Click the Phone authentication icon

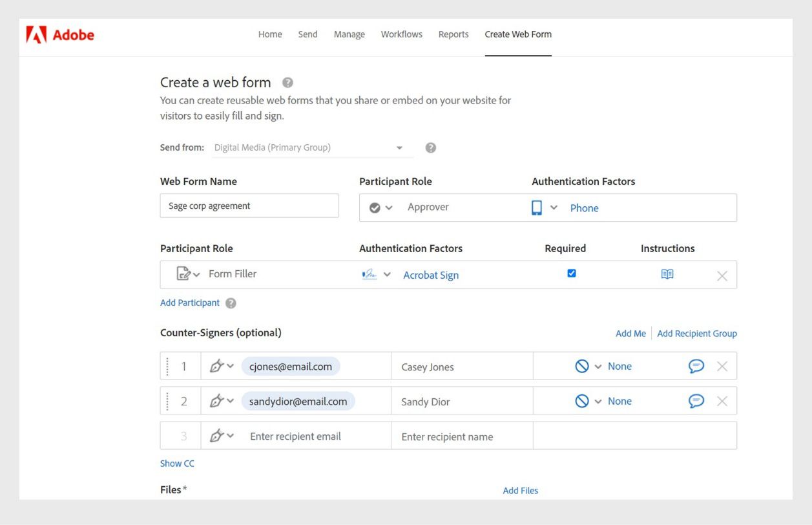point(537,208)
